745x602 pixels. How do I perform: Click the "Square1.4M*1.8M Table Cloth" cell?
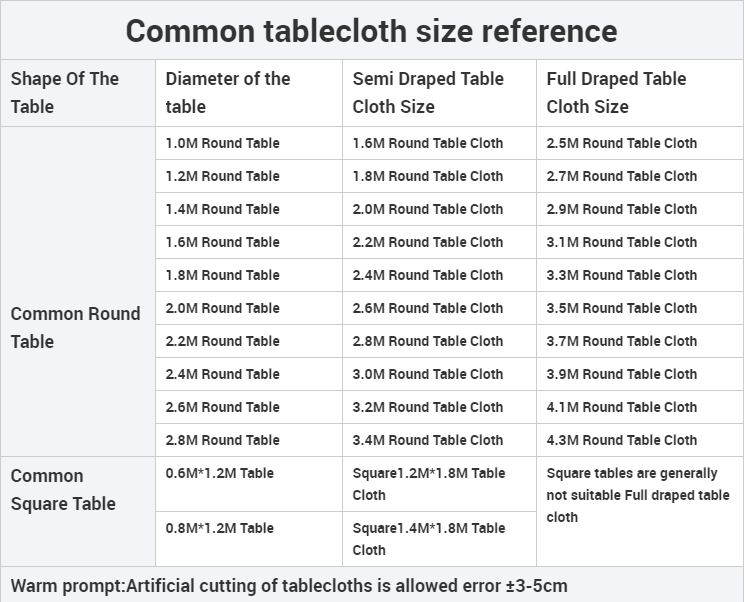pos(429,539)
